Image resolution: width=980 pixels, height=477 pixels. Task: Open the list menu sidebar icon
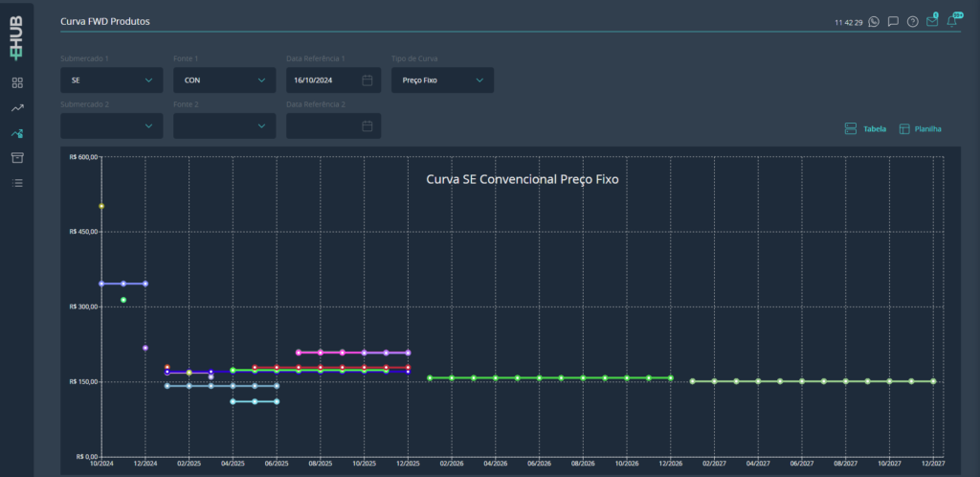[17, 183]
